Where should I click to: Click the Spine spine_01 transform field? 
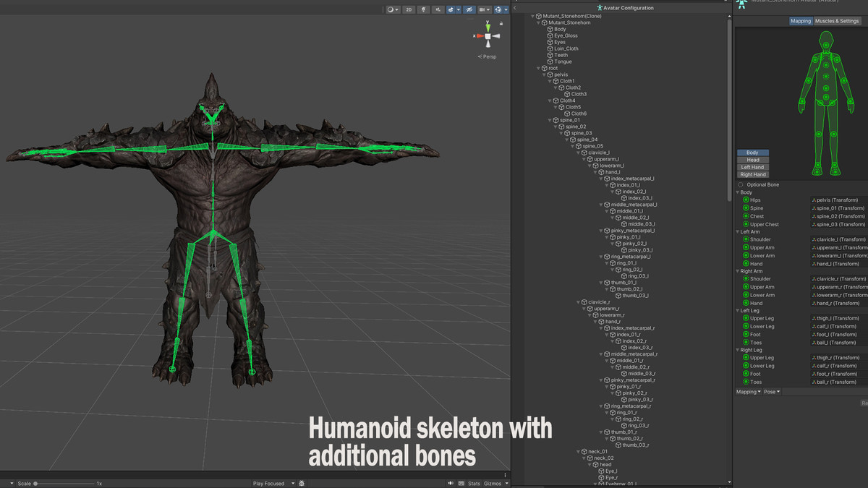pyautogui.click(x=839, y=208)
